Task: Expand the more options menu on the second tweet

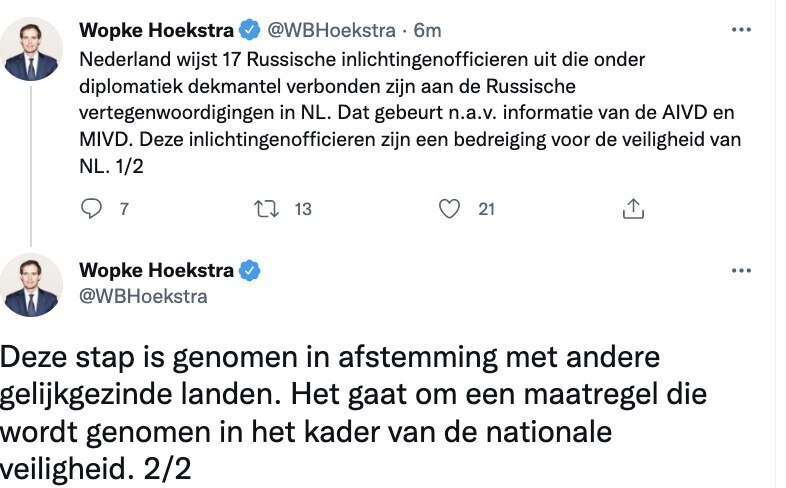Action: (741, 270)
